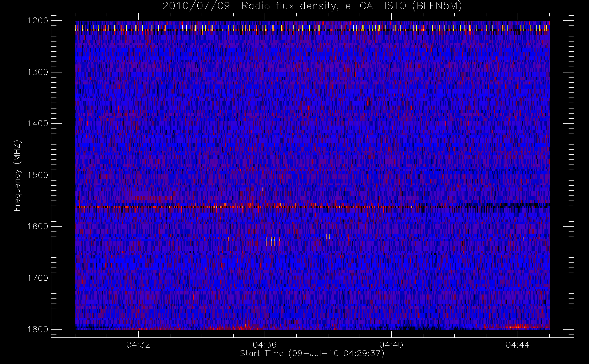Click the yellow-white striped band near 1215 MHz
The image size is (589, 364).
[312, 28]
